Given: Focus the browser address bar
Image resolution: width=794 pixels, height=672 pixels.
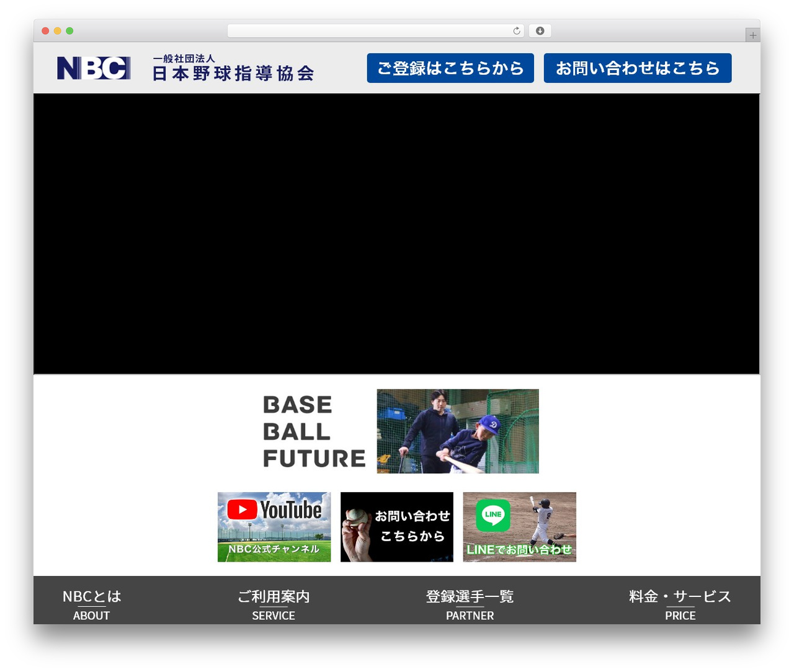Looking at the screenshot, I should (376, 31).
